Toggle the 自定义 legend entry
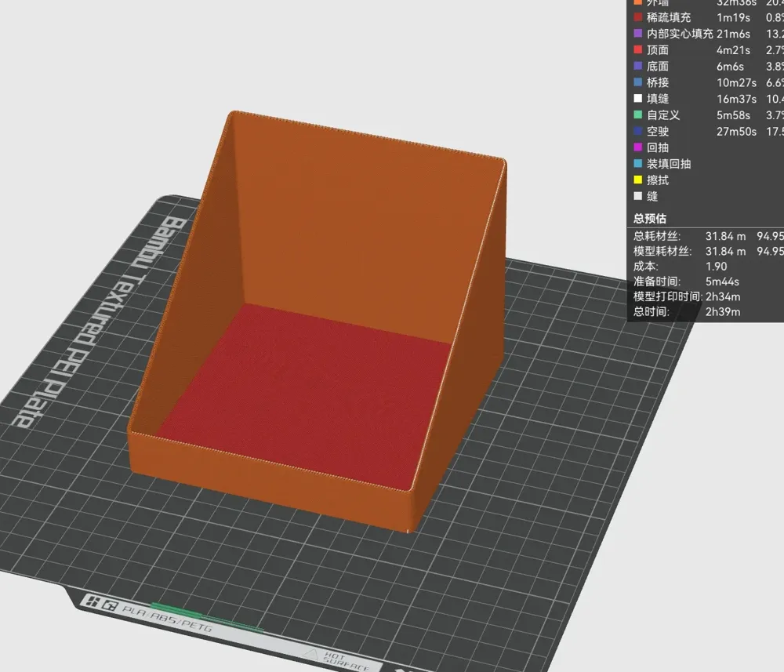The height and width of the screenshot is (672, 784). 663,115
